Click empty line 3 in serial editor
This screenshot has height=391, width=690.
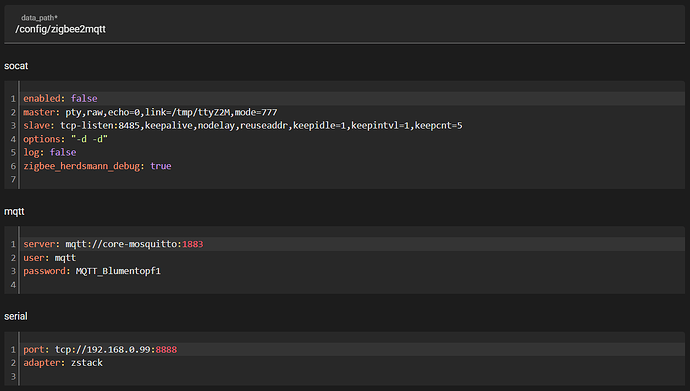[352, 376]
